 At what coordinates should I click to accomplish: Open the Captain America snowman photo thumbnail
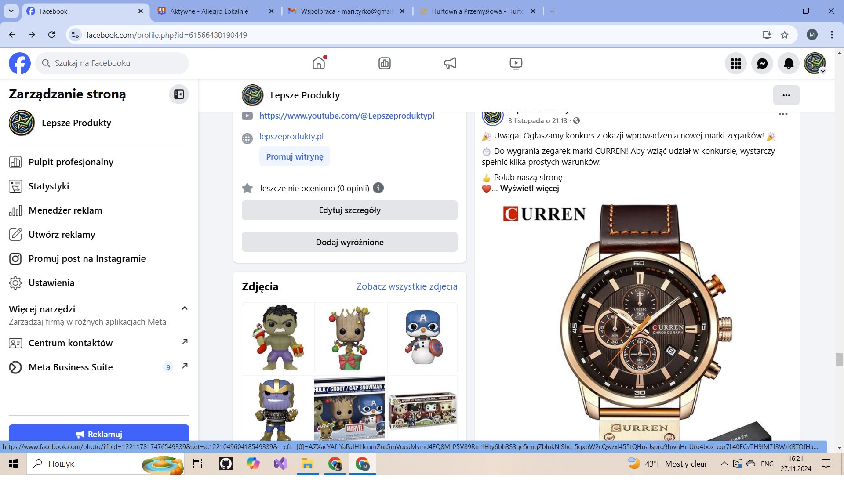(422, 338)
